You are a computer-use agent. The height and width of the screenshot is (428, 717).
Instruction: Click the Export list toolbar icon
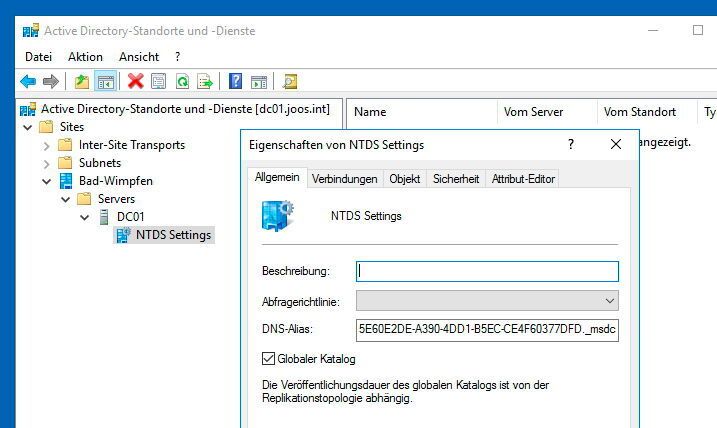point(205,82)
